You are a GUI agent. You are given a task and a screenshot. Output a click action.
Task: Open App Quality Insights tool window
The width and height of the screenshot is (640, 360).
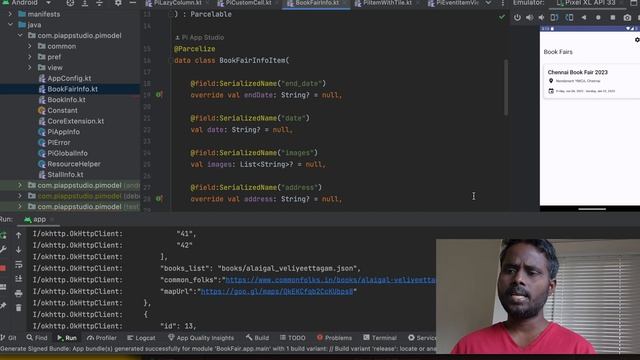point(201,338)
